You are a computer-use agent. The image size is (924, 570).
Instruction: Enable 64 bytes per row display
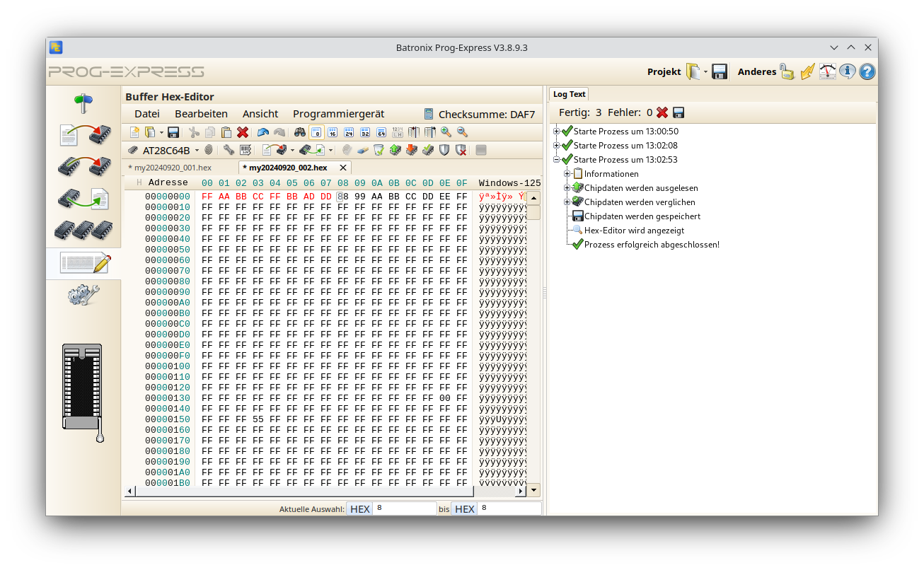click(x=382, y=132)
